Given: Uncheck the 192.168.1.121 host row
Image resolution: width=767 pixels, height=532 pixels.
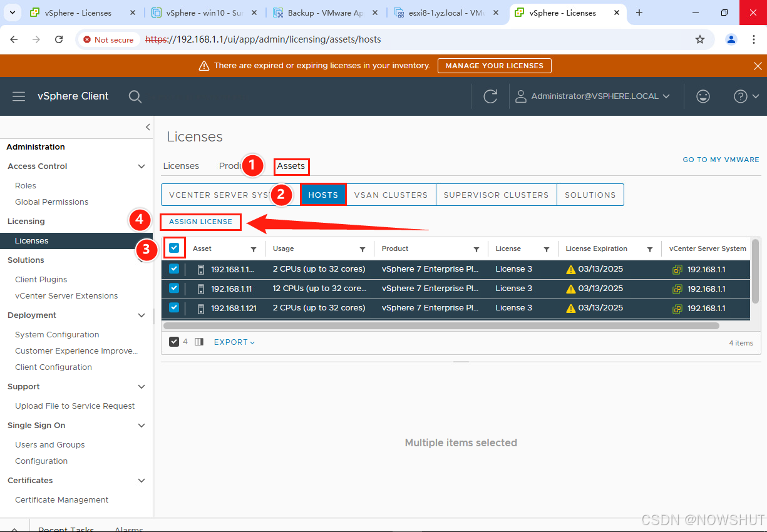Looking at the screenshot, I should point(174,308).
